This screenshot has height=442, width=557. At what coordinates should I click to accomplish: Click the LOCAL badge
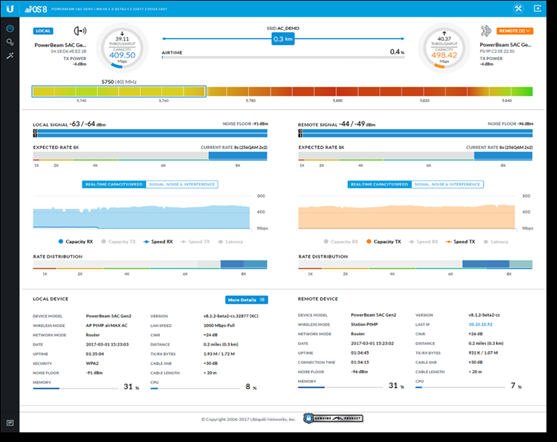43,31
